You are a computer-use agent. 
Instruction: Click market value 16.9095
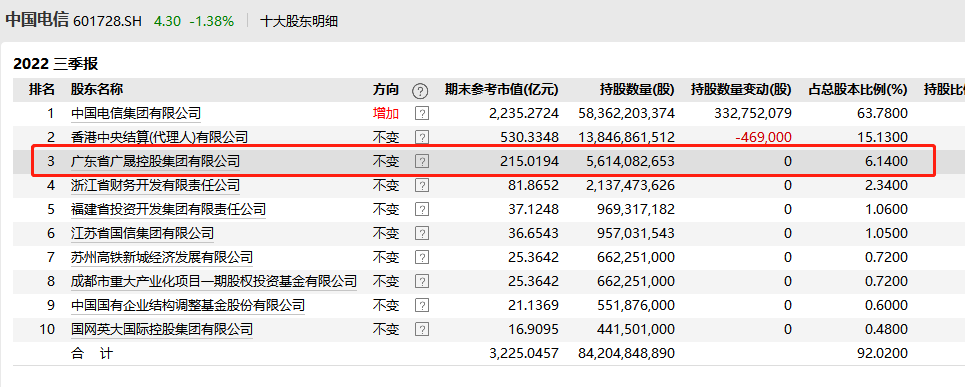(x=534, y=329)
